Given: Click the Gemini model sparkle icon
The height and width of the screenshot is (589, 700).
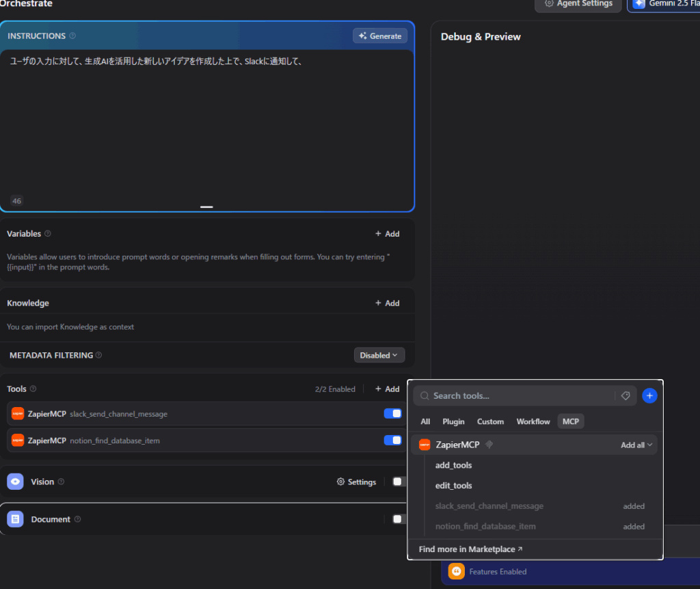Looking at the screenshot, I should click(639, 4).
